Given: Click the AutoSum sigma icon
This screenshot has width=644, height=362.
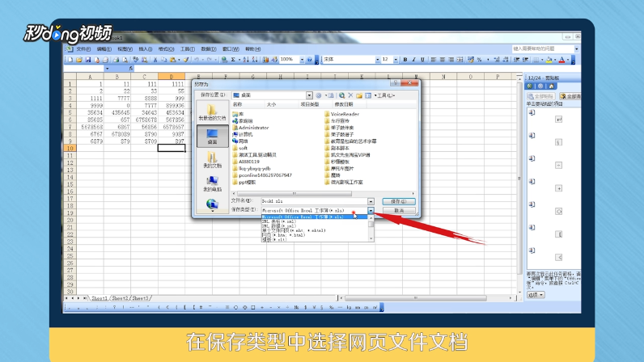Looking at the screenshot, I should 233,60.
